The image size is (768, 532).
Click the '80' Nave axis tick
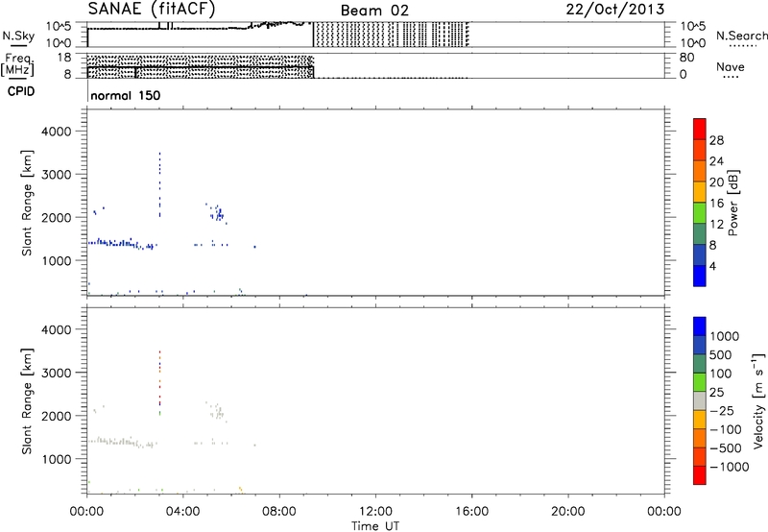point(686,58)
